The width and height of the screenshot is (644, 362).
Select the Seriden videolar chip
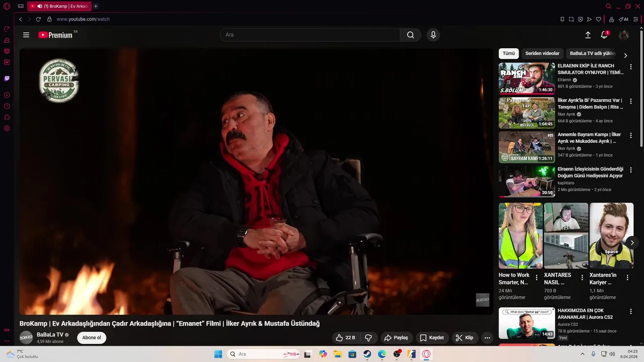click(x=542, y=53)
